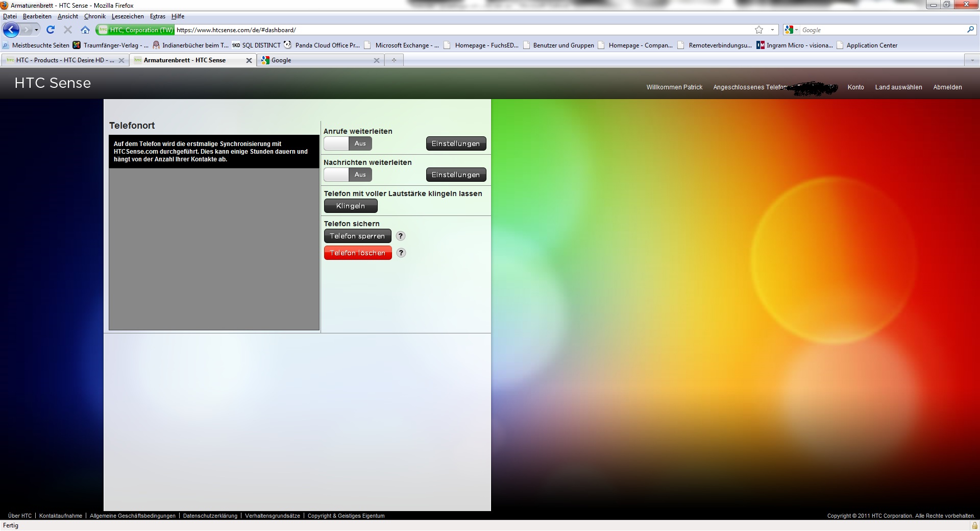This screenshot has height=531, width=980.
Task: Open the Lesezeichen menu
Action: coord(128,16)
